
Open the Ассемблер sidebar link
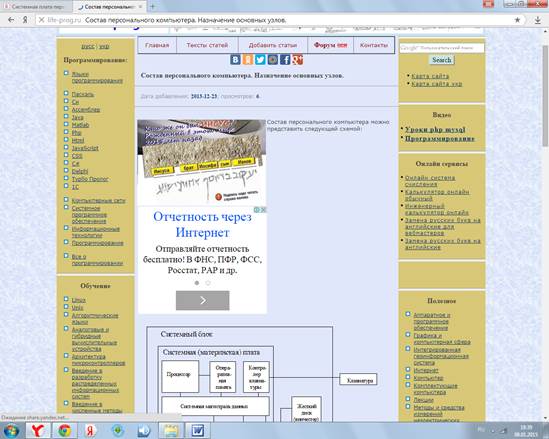pos(86,110)
